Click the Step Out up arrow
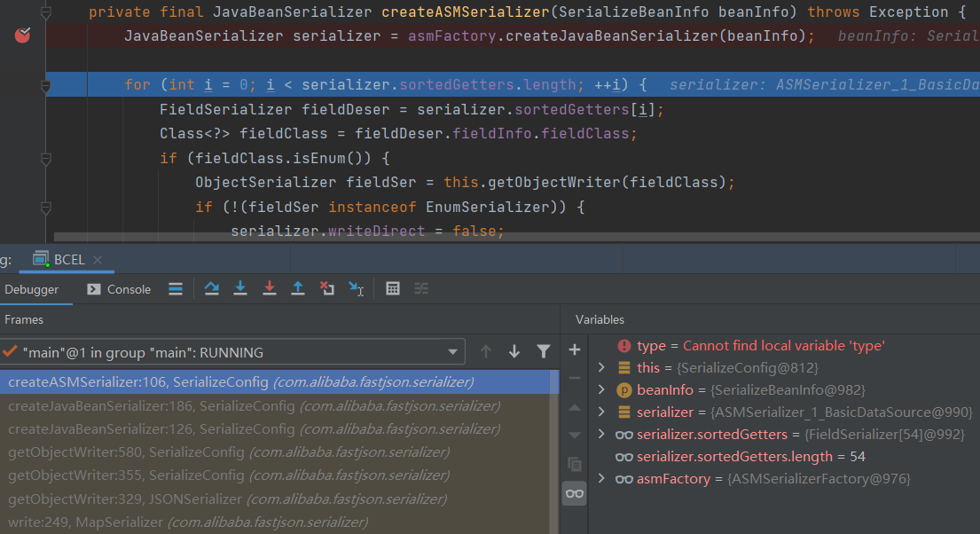The width and height of the screenshot is (980, 534). (298, 288)
